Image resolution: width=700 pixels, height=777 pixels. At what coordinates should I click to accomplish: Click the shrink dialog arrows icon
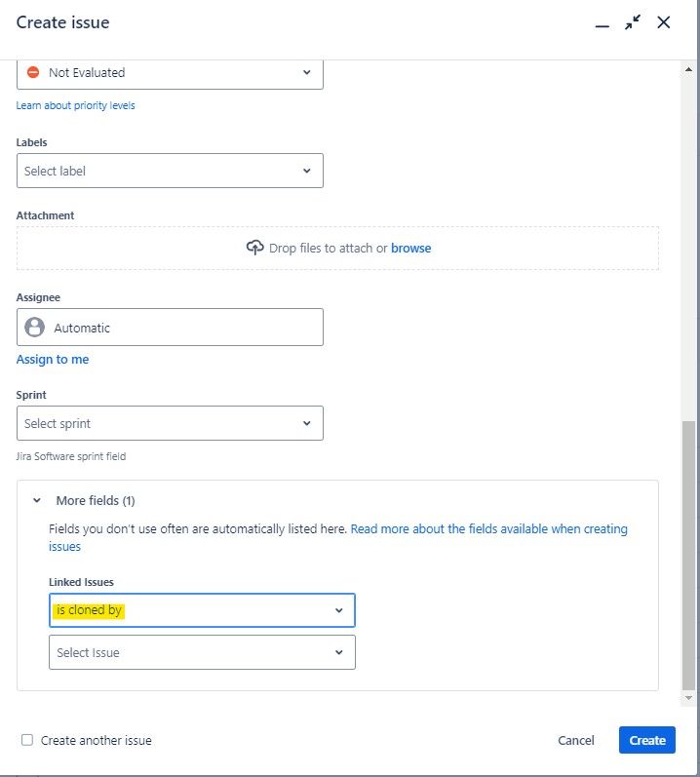click(x=633, y=22)
